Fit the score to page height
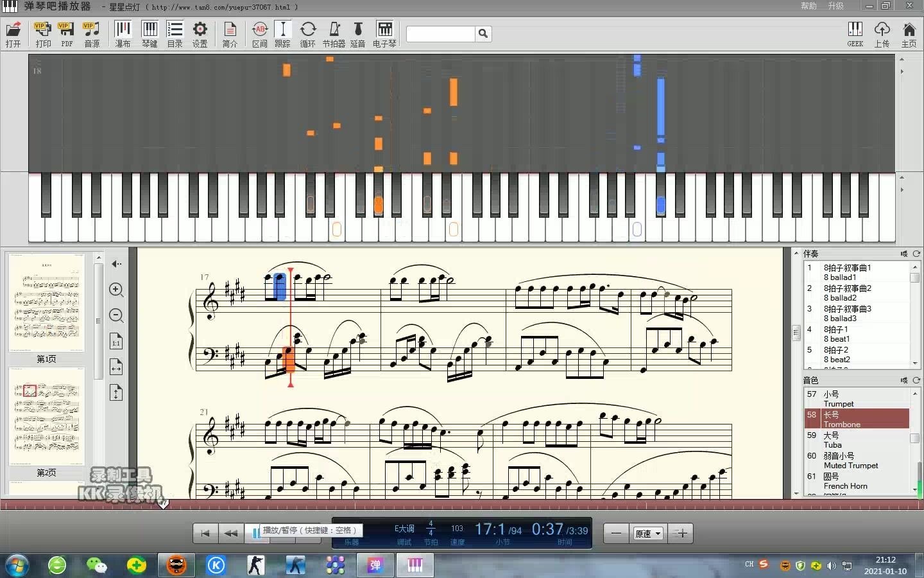924x578 pixels. pos(116,393)
